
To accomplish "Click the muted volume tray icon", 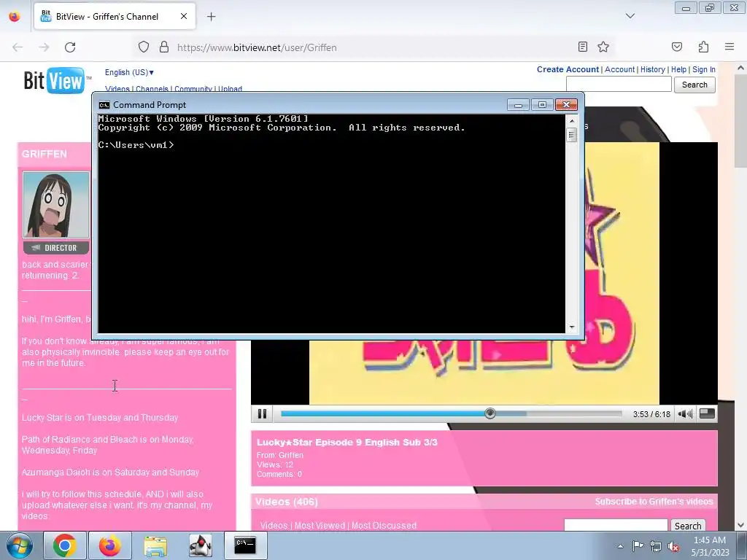I will [673, 547].
